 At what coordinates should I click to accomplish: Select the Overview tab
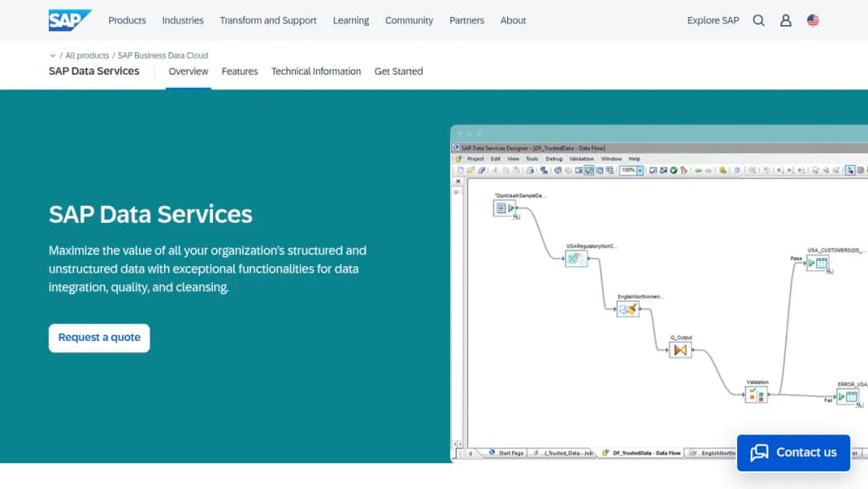pyautogui.click(x=188, y=72)
